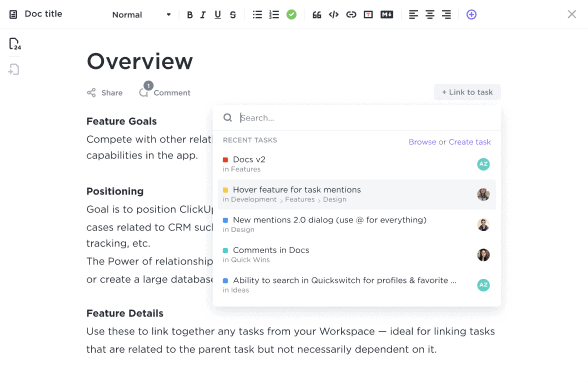Click the + Link to task button
The height and width of the screenshot is (391, 588).
point(467,92)
